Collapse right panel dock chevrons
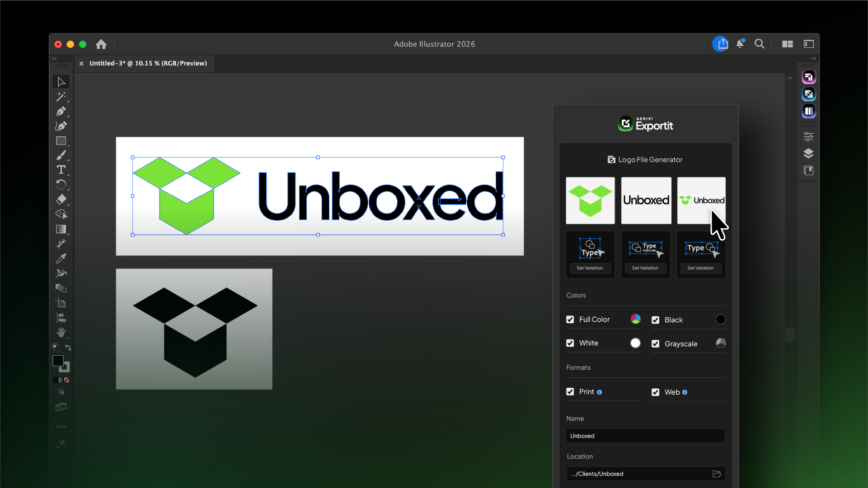868x488 pixels. (813, 58)
